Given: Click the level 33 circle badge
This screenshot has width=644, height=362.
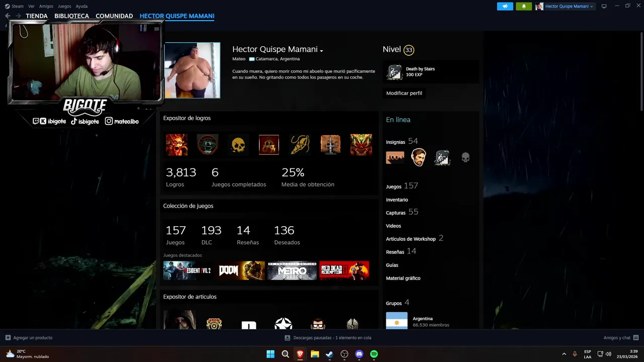Looking at the screenshot, I should click(x=409, y=50).
